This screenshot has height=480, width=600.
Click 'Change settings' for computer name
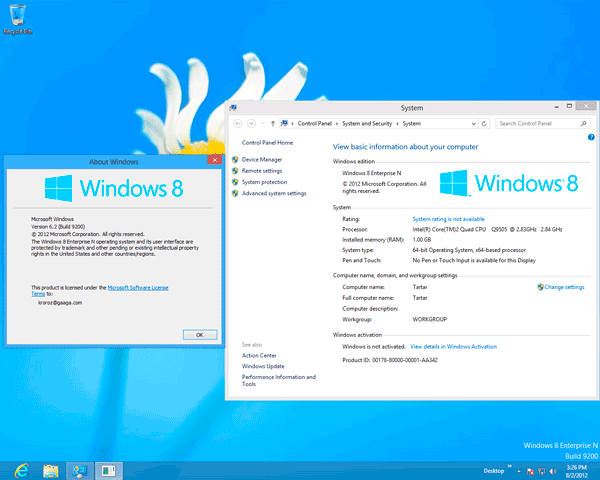[564, 287]
